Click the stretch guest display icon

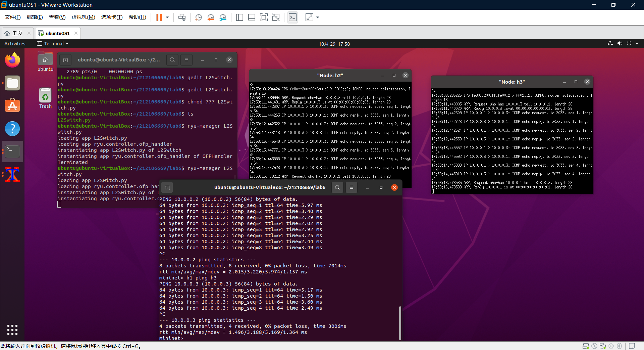click(309, 17)
